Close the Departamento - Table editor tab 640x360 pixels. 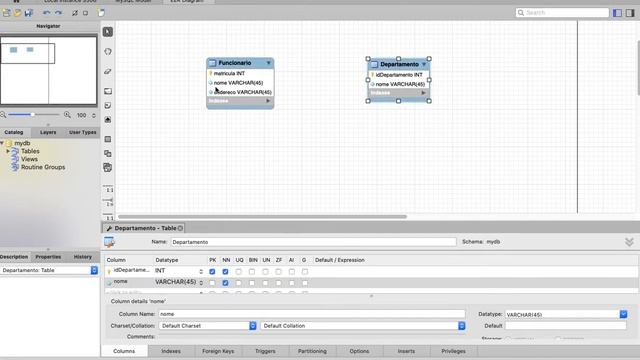(180, 228)
